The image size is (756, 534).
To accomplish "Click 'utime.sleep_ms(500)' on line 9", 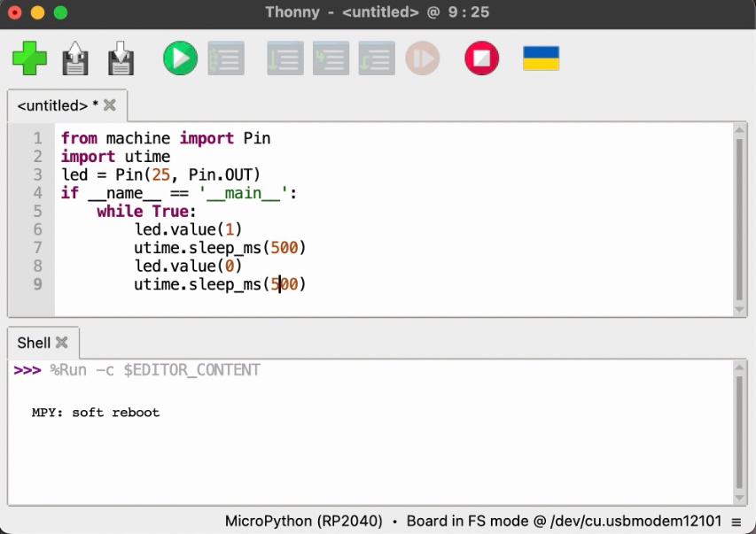I will (220, 284).
